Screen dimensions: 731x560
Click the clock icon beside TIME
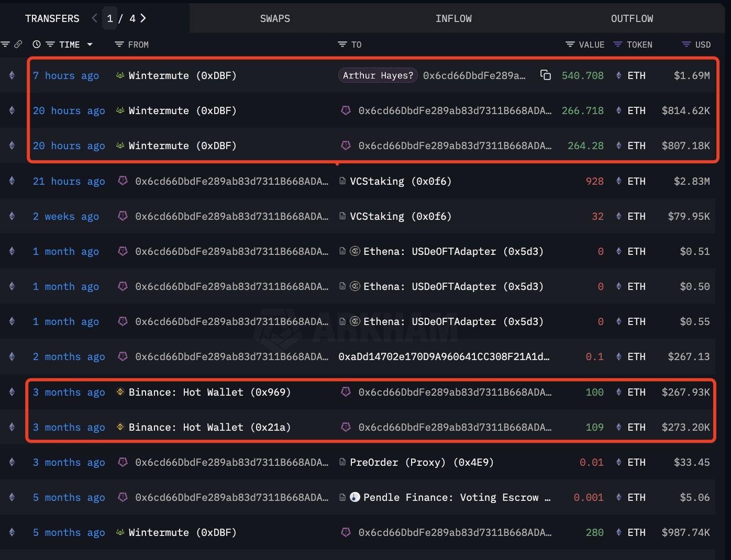pyautogui.click(x=37, y=44)
